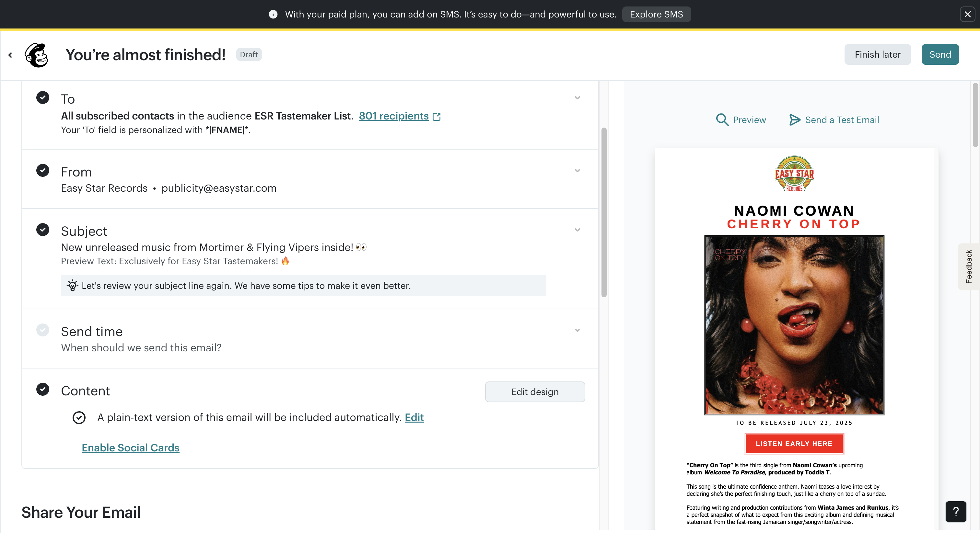Click the page scrollbar at right edge

point(975,115)
